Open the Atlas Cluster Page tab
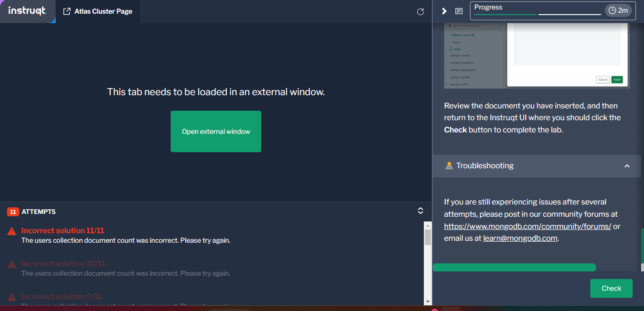This screenshot has height=311, width=644. point(98,11)
